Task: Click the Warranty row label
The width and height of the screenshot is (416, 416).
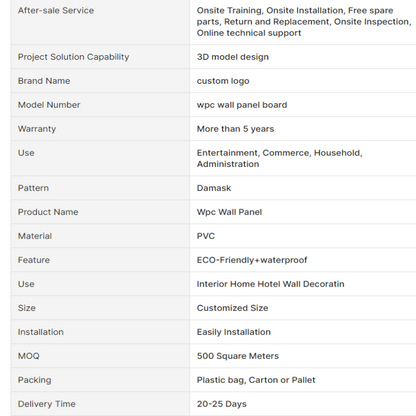Action: click(x=37, y=129)
